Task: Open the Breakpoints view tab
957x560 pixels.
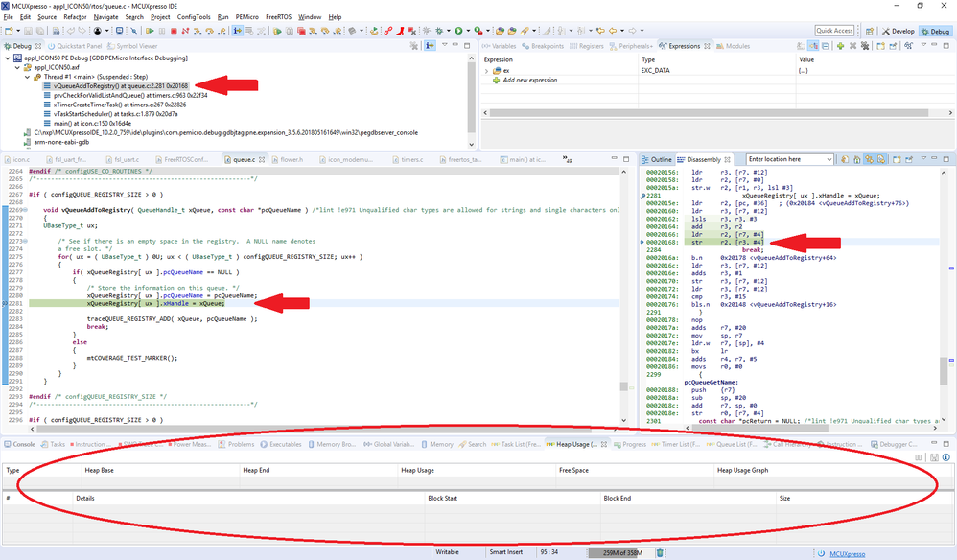Action: 543,46
